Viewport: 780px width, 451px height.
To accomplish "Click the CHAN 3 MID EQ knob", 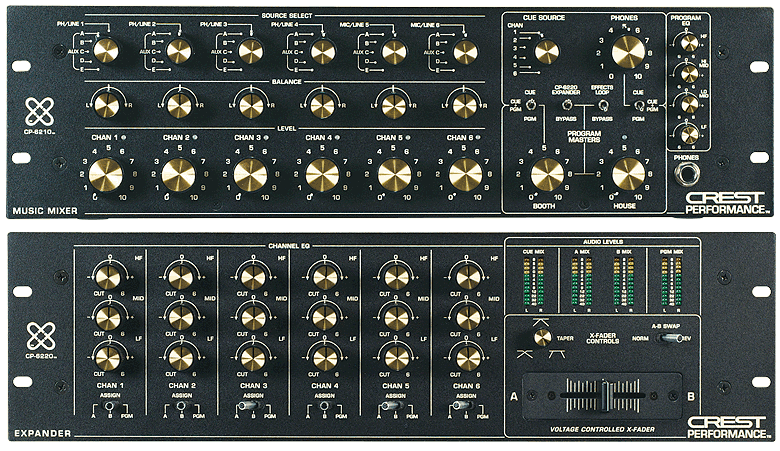I will [253, 317].
